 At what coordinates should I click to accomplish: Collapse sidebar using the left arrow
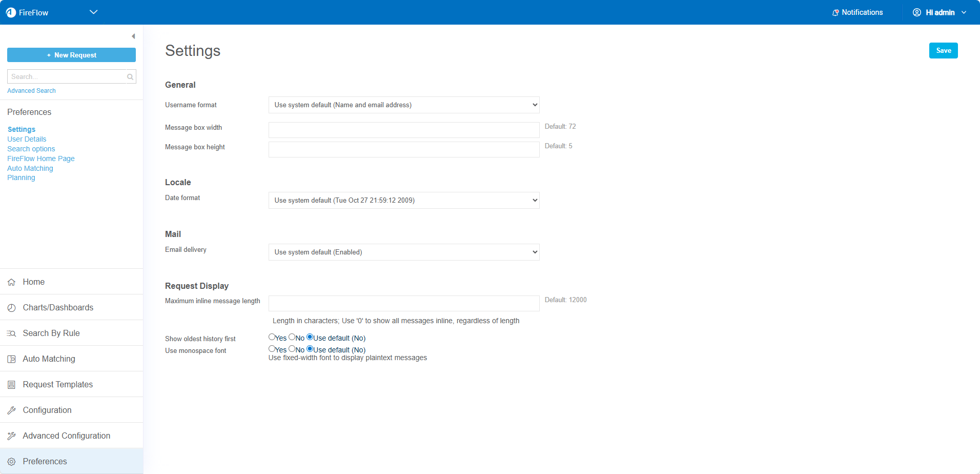tap(133, 36)
